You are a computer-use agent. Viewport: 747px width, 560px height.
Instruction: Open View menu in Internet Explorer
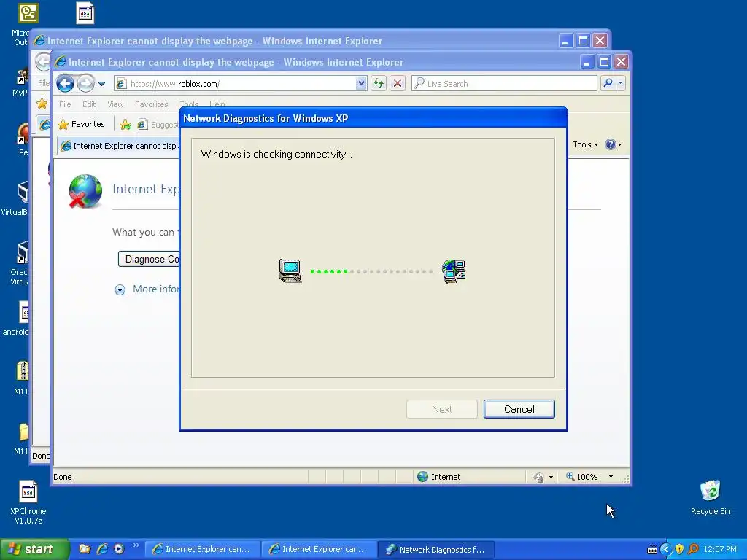click(x=115, y=104)
